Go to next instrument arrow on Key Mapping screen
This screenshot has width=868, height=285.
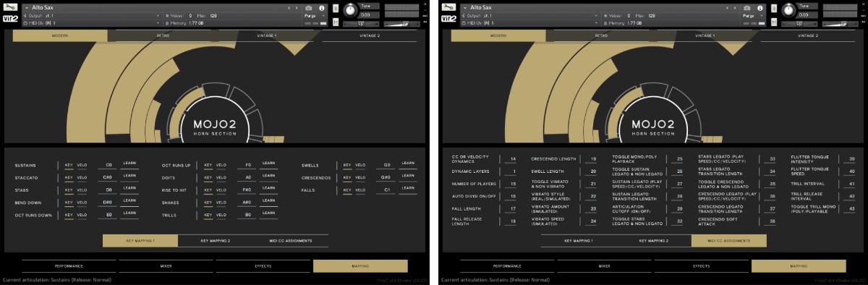point(297,7)
